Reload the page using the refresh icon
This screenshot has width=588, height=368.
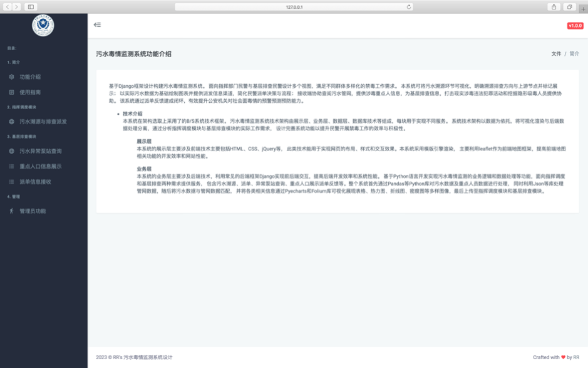[409, 7]
